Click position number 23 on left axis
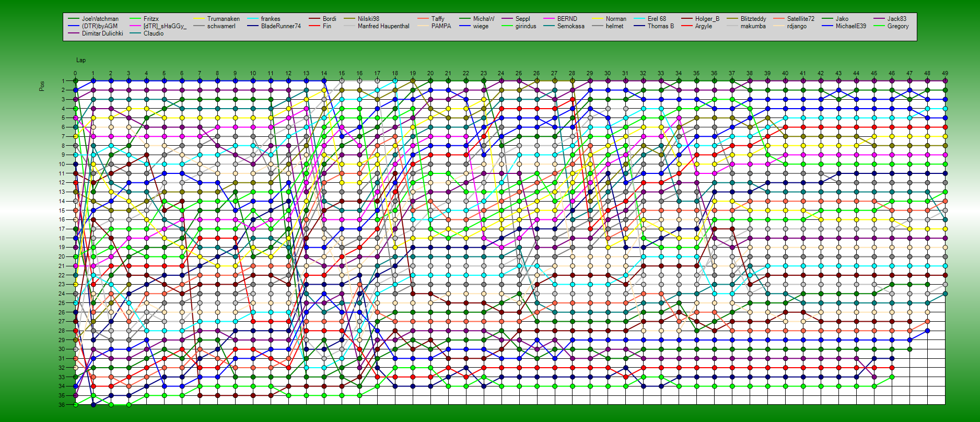 click(62, 284)
